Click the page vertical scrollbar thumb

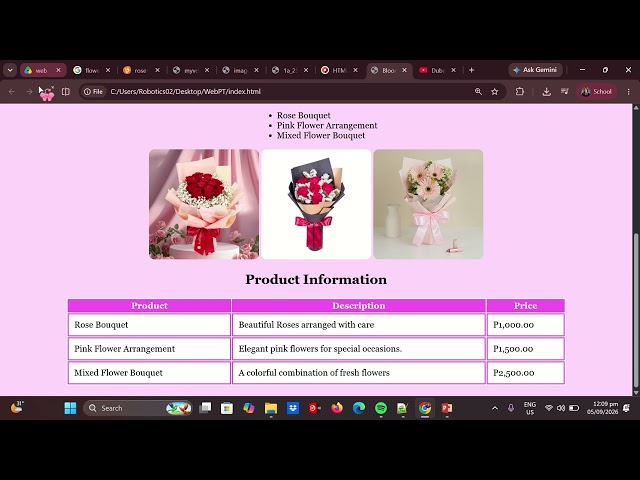tap(636, 310)
